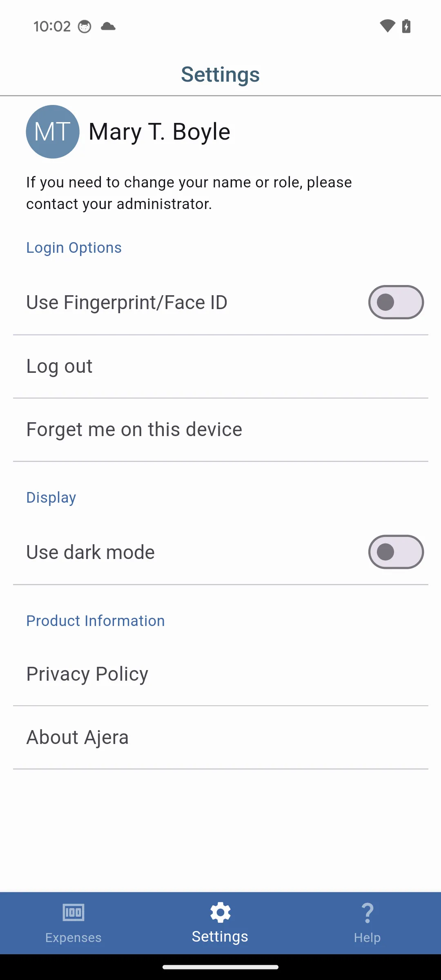Choose Forget me on this device

click(134, 430)
